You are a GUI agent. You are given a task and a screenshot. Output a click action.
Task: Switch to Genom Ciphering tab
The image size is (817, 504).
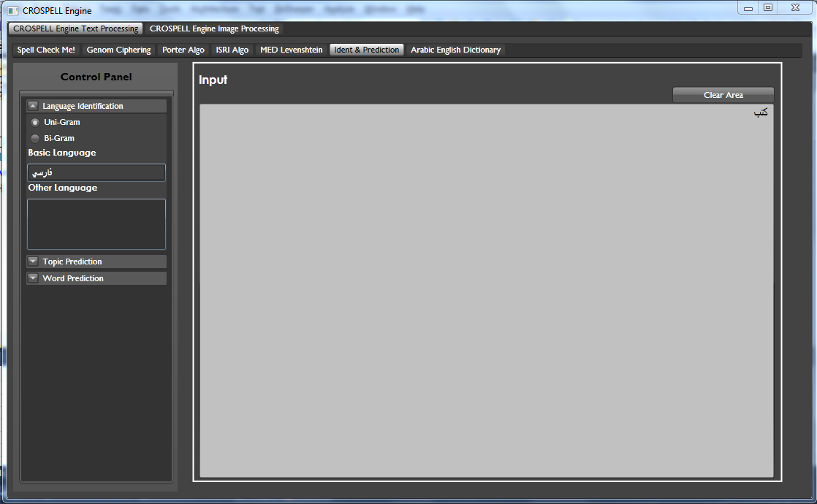(x=118, y=50)
